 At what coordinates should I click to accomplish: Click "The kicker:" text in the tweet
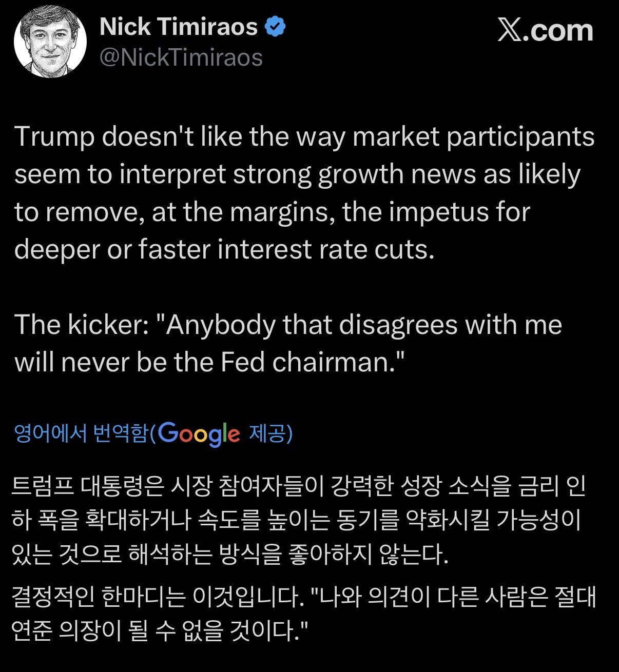click(82, 325)
